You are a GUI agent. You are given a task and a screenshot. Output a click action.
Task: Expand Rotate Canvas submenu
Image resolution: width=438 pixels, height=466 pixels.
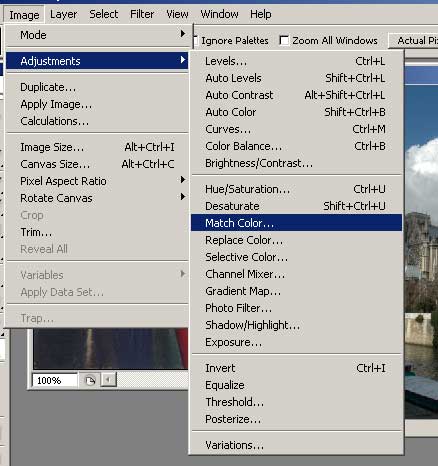click(97, 198)
